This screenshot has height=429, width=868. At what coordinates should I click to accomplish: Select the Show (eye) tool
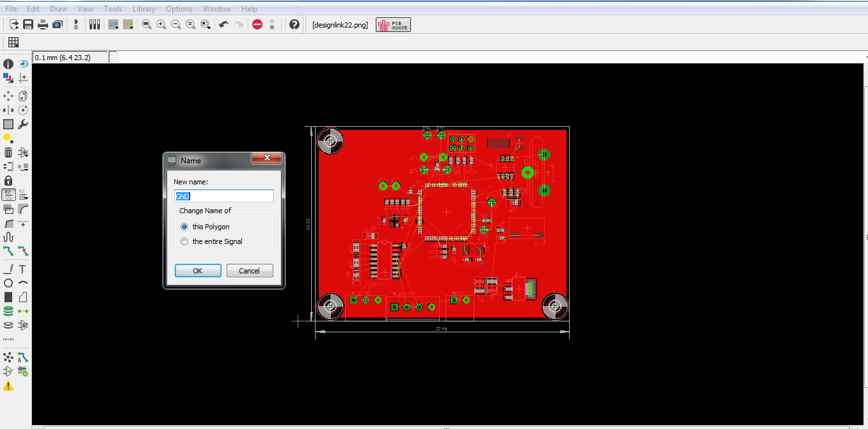click(x=23, y=64)
